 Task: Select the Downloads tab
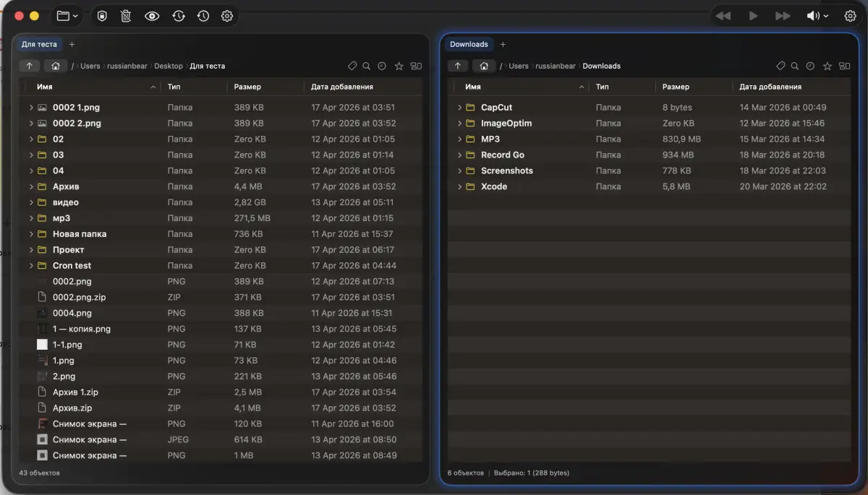[469, 44]
